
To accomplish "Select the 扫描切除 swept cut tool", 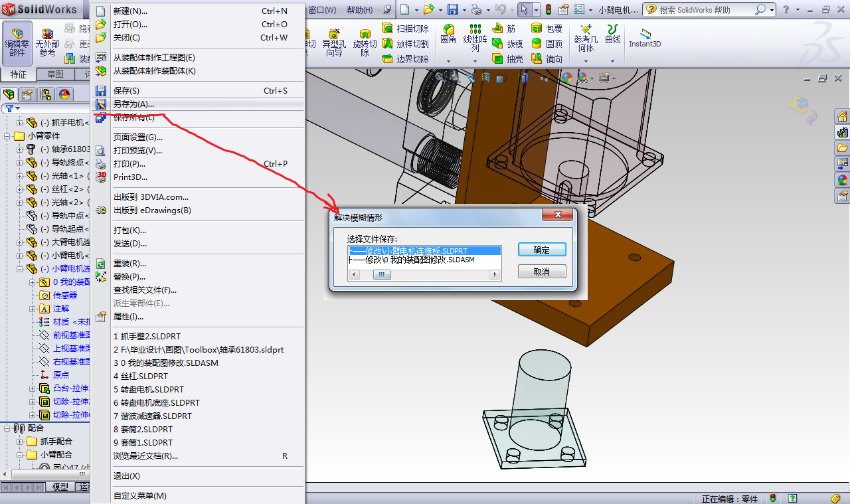I will (406, 29).
